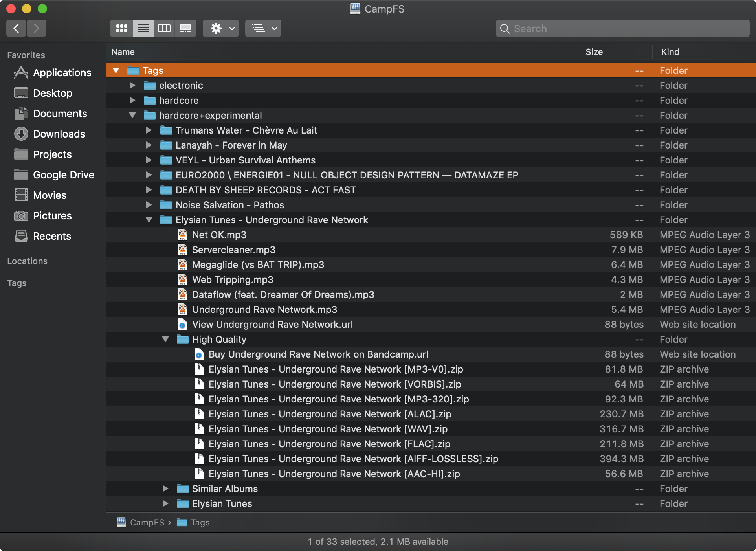The width and height of the screenshot is (756, 551).
Task: Expand Noise Salvation - Pathos folder
Action: (x=149, y=205)
